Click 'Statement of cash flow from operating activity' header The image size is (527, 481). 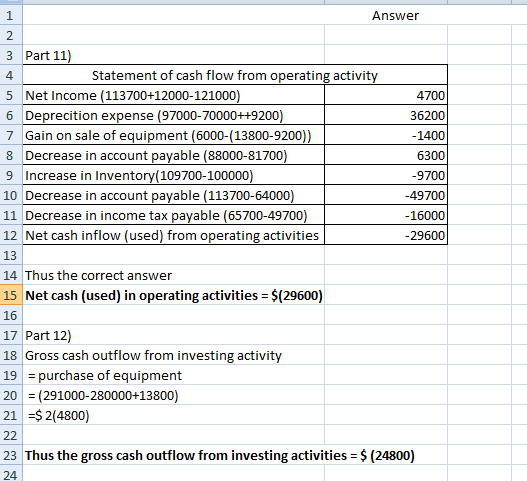(x=235, y=75)
